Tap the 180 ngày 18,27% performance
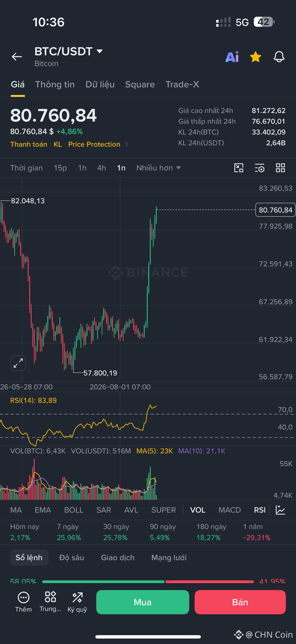Viewport: 296px width, 644px height. tap(211, 532)
